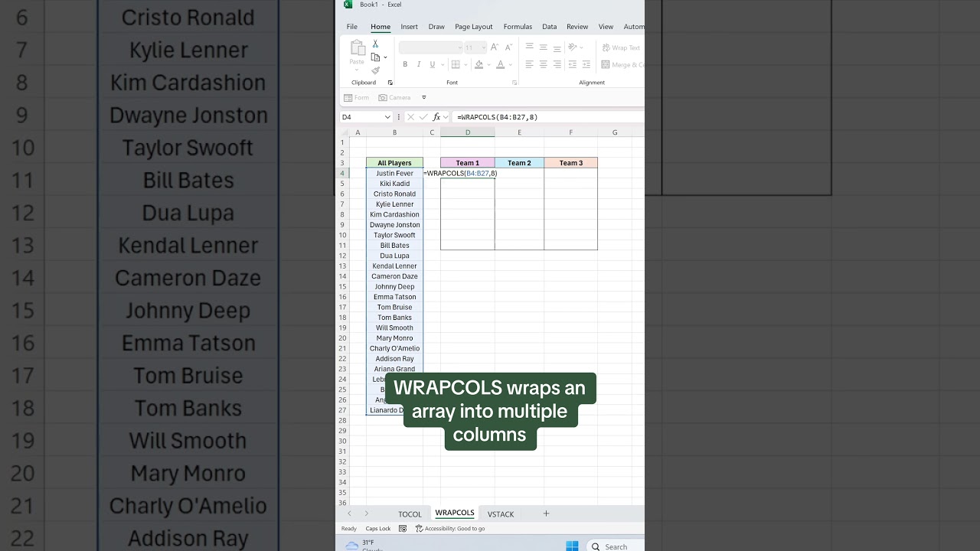The image size is (980, 551).
Task: Add a new sheet plus button
Action: (x=546, y=514)
